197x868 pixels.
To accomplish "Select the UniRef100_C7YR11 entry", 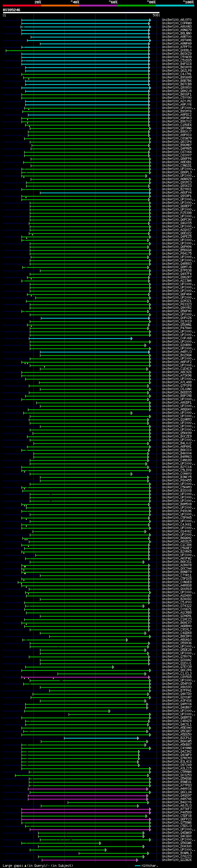I will pyautogui.click(x=177, y=575).
